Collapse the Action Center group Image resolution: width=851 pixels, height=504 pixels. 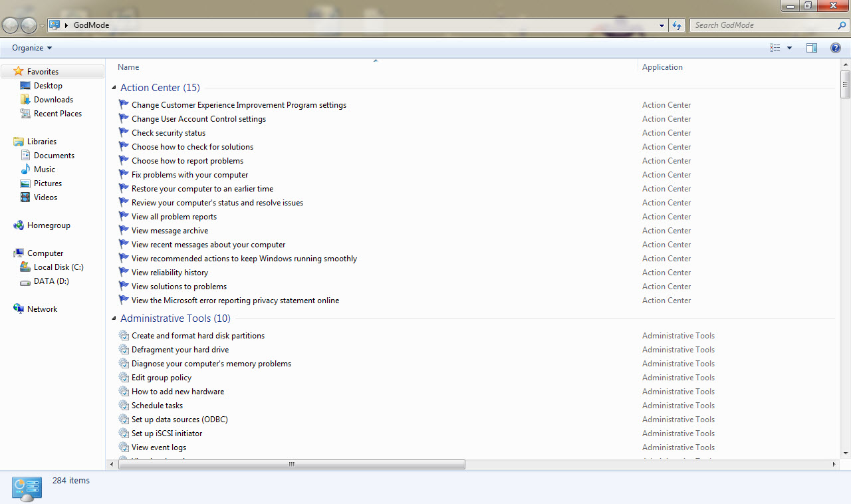pos(114,88)
